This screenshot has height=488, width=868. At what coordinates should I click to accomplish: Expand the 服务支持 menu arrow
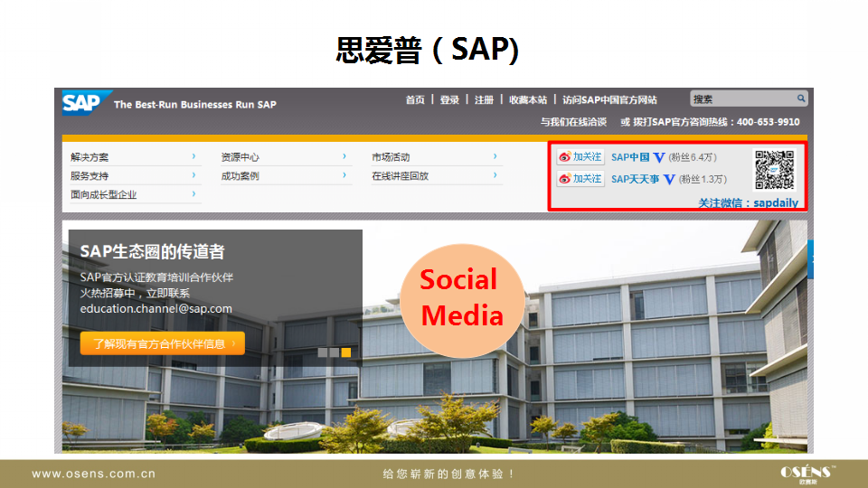(193, 175)
